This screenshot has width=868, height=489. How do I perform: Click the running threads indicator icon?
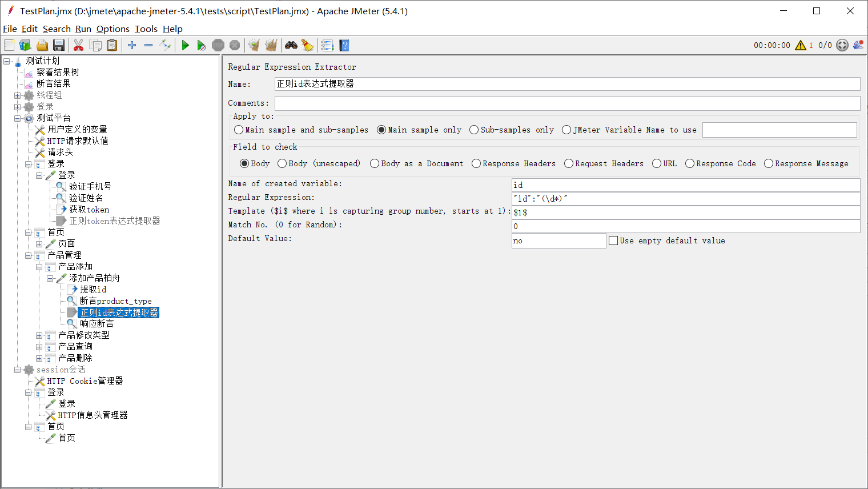click(x=842, y=45)
